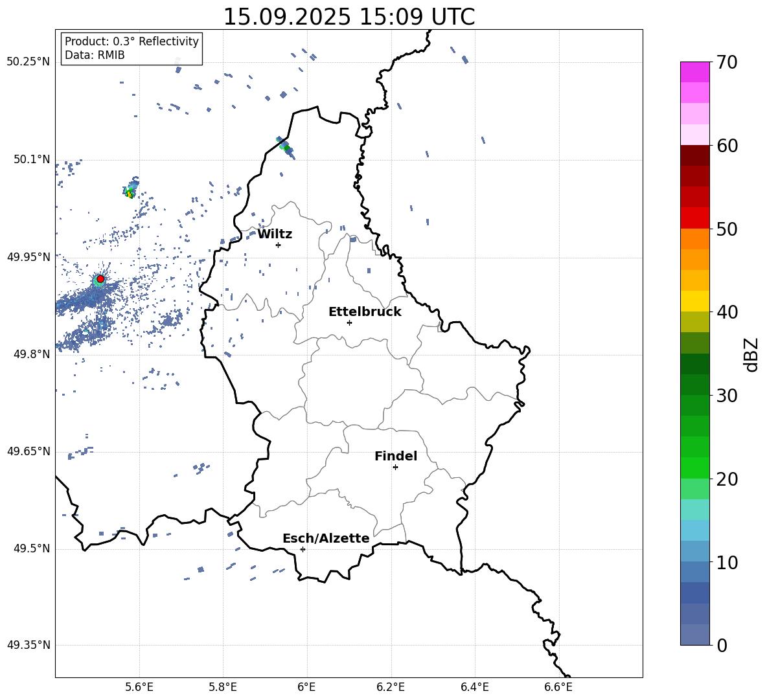This screenshot has width=767, height=700.
Task: Click the colorbar tick label '50'
Action: tap(727, 229)
